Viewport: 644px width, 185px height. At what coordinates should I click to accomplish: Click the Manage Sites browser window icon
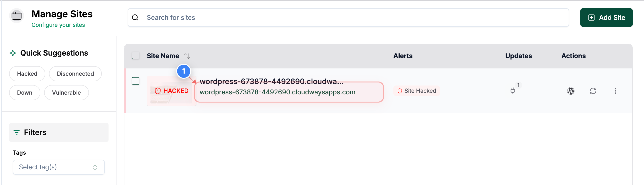(17, 16)
